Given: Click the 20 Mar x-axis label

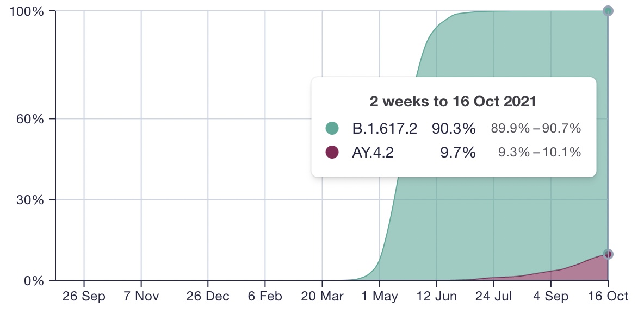Looking at the screenshot, I should pos(322,297).
